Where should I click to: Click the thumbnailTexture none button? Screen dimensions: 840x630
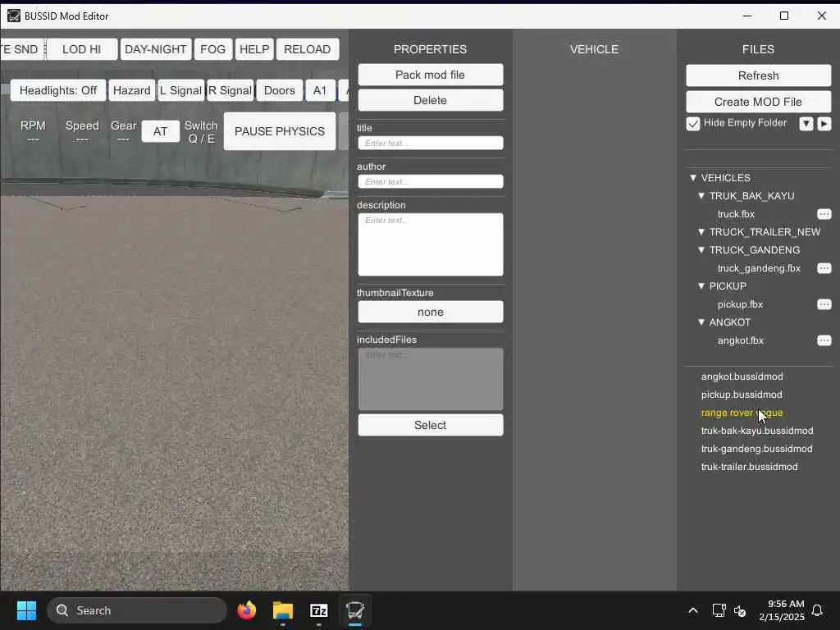tap(430, 313)
